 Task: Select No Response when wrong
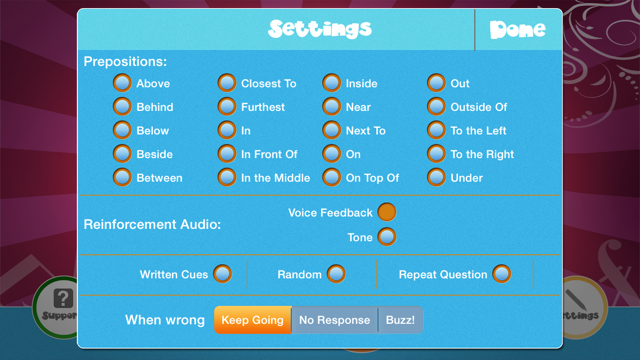[x=335, y=320]
